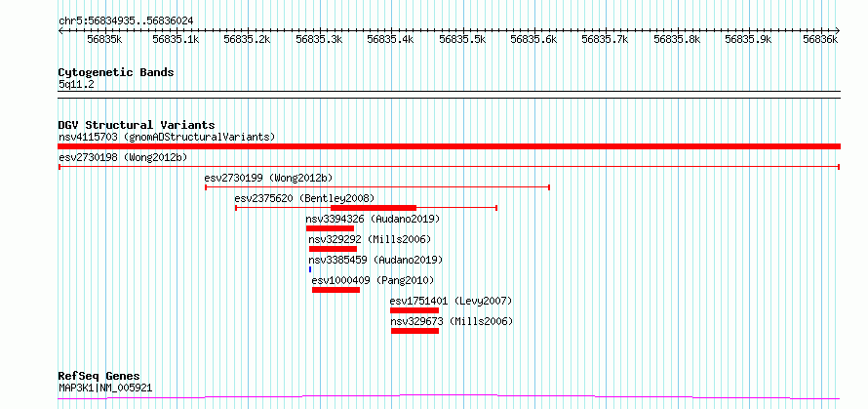Image resolution: width=868 pixels, height=409 pixels.
Task: Open the esv2730198 (Wong2012b) variant label
Action: 123,157
